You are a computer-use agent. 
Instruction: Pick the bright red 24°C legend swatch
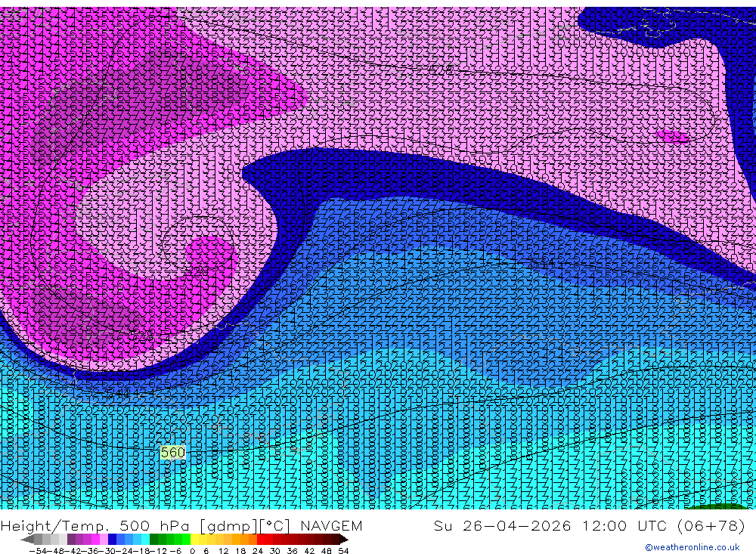click(x=261, y=540)
